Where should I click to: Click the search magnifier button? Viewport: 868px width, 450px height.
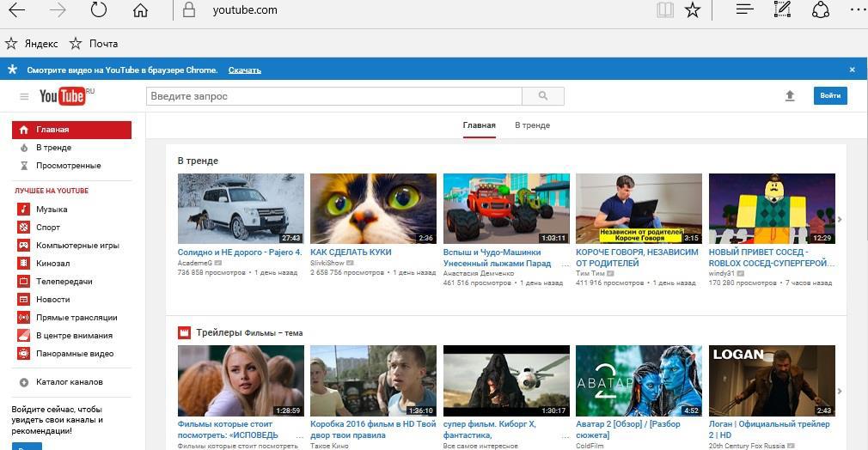coord(543,96)
